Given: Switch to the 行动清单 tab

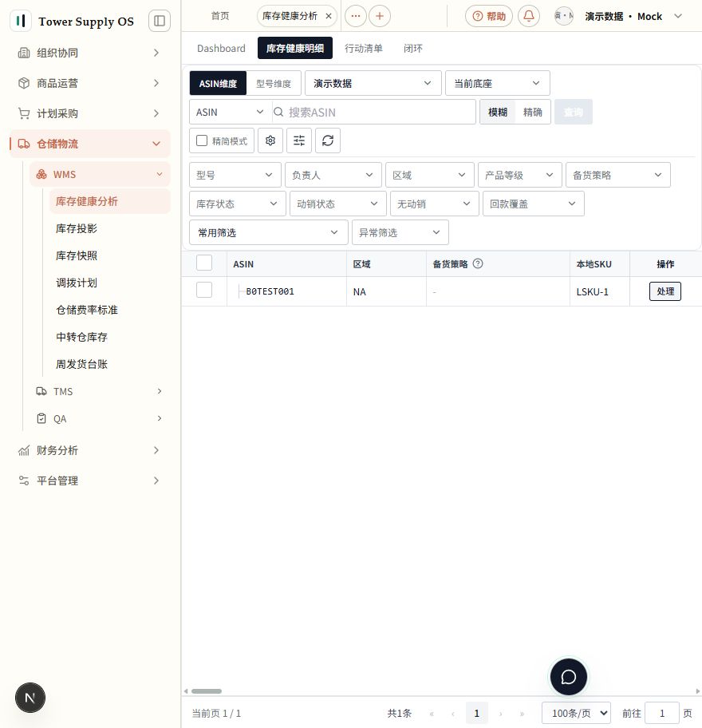Looking at the screenshot, I should [364, 48].
